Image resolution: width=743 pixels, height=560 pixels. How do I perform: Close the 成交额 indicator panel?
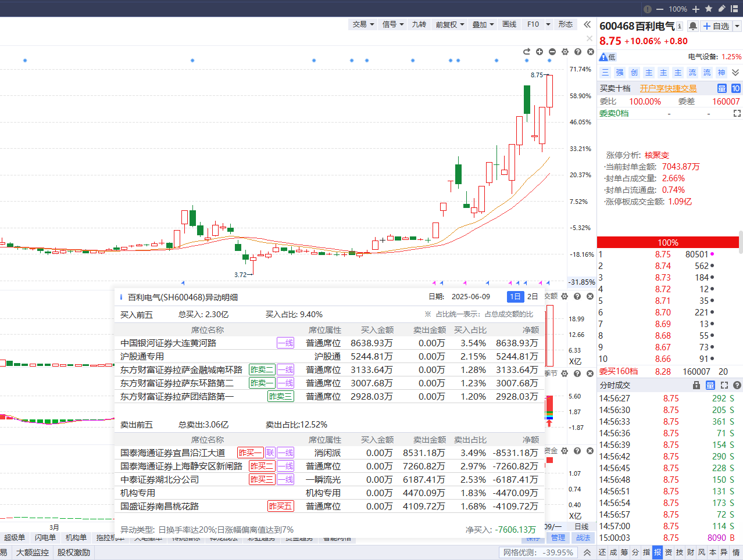pyautogui.click(x=590, y=296)
